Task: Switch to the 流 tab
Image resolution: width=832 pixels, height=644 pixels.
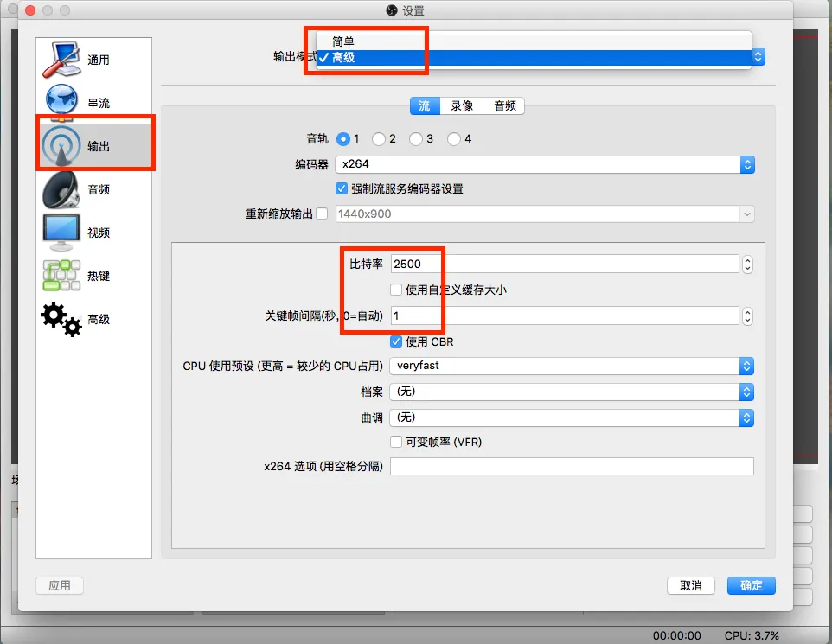Action: pyautogui.click(x=425, y=105)
